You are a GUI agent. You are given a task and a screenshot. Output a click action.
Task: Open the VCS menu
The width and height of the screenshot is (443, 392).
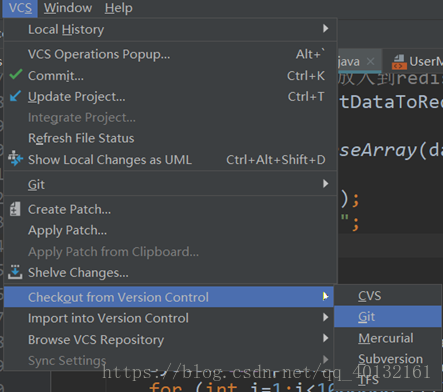(20, 8)
